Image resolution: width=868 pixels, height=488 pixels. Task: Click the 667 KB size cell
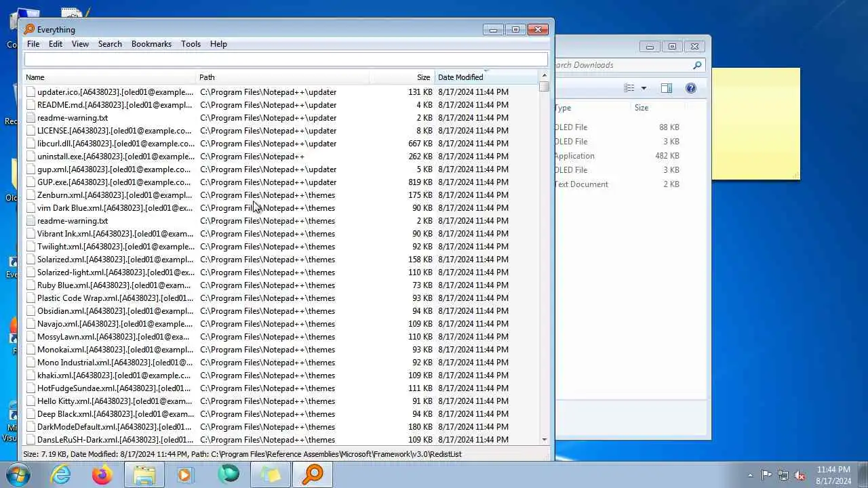(x=420, y=144)
